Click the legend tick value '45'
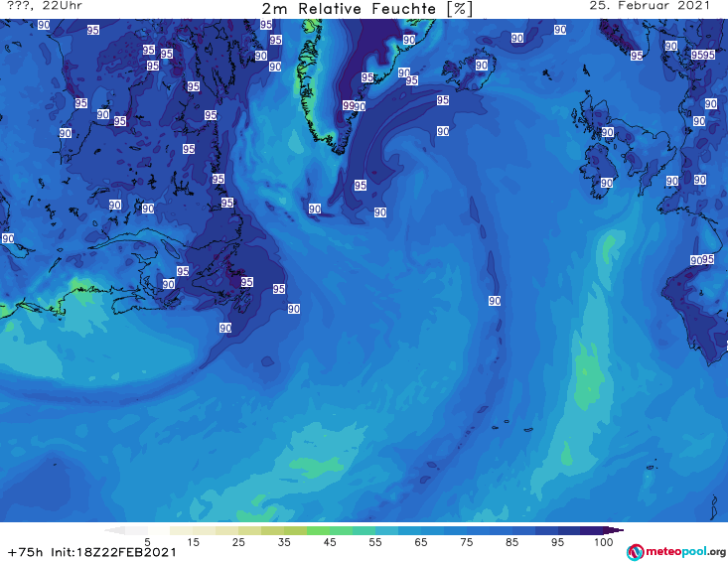The width and height of the screenshot is (728, 562). pyautogui.click(x=330, y=542)
